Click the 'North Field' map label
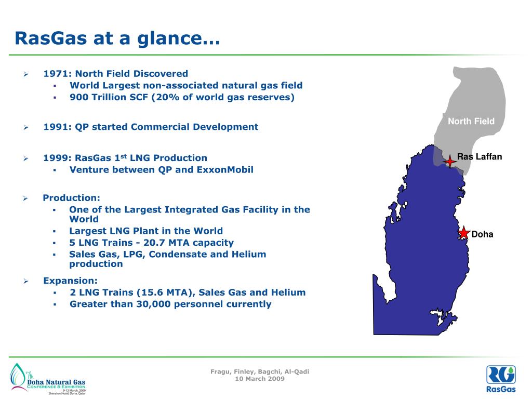The image size is (532, 399). [471, 121]
